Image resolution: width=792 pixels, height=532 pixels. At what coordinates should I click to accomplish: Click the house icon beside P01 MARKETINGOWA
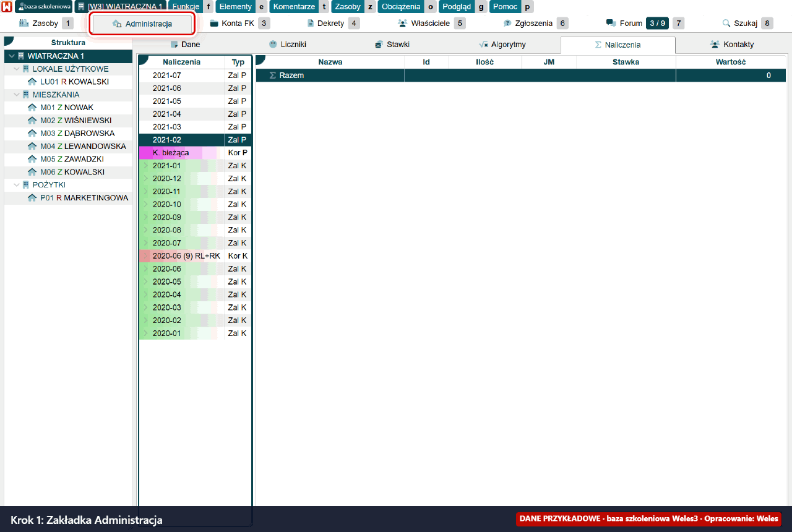(32, 198)
